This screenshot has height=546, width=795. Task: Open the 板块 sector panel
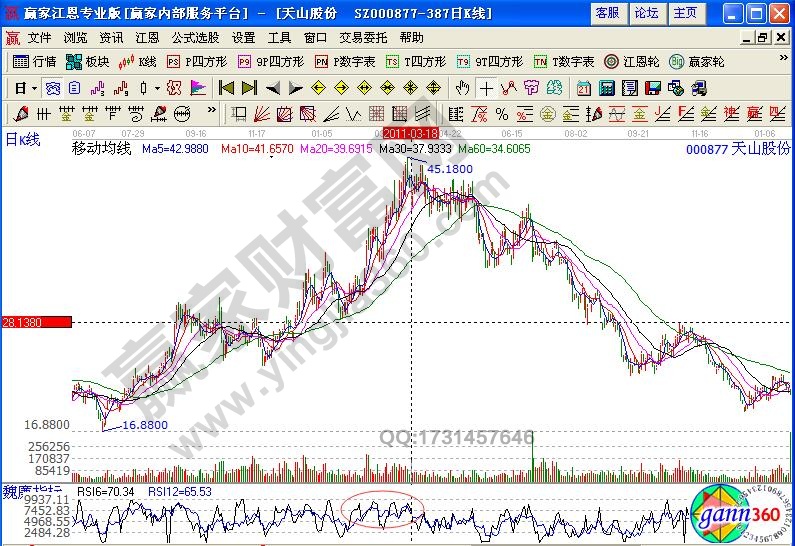(88, 62)
